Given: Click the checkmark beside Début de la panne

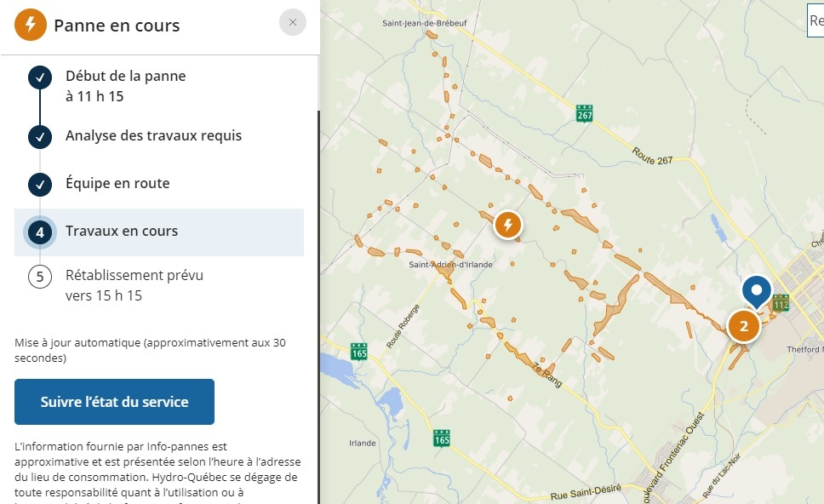Looking at the screenshot, I should (x=39, y=79).
